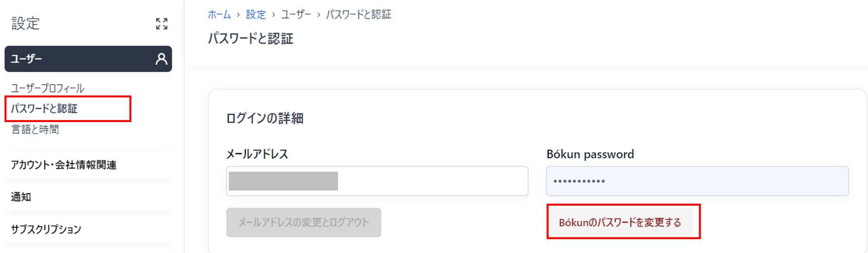
Task: Click メールアドレスの変更とログアウト button
Action: pyautogui.click(x=304, y=222)
